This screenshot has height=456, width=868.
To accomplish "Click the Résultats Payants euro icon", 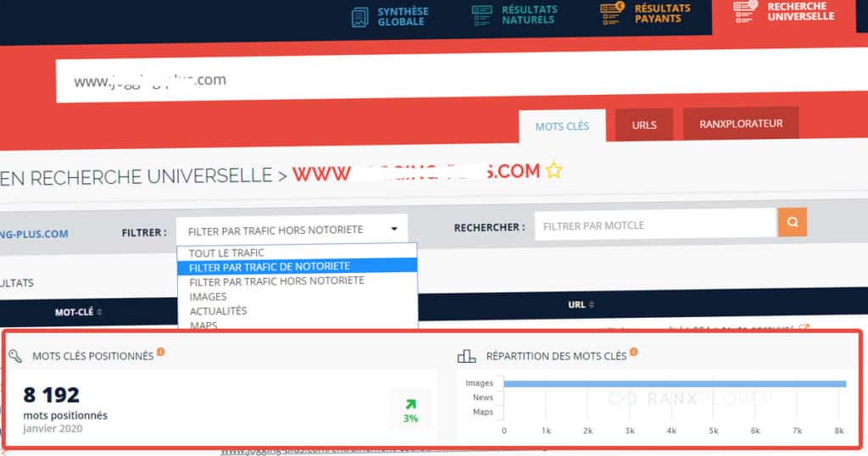I will (612, 14).
